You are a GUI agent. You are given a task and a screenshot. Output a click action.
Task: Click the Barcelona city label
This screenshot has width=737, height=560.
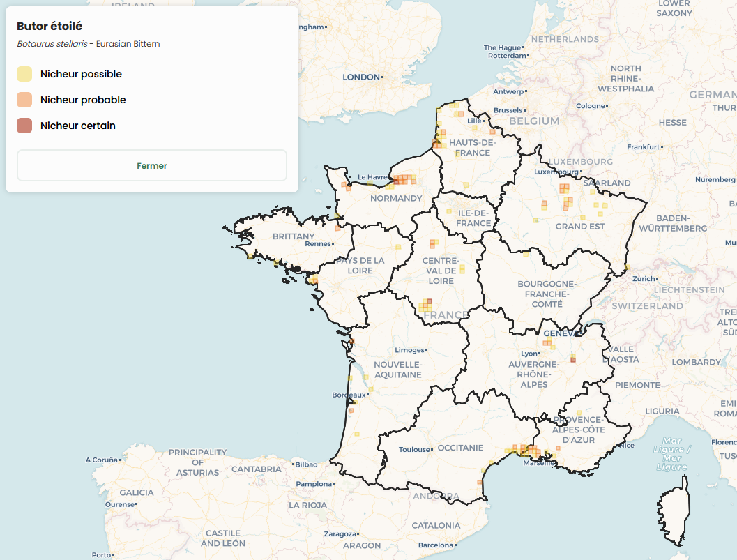coord(434,545)
